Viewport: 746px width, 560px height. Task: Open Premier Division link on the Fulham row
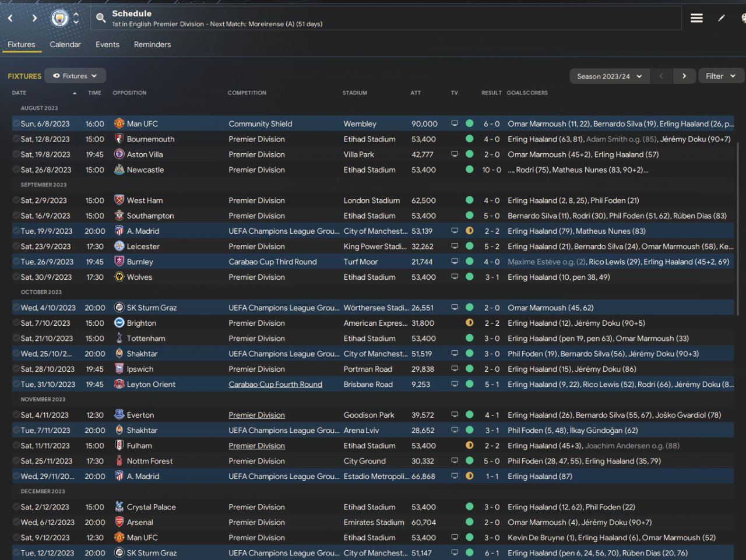click(x=256, y=446)
